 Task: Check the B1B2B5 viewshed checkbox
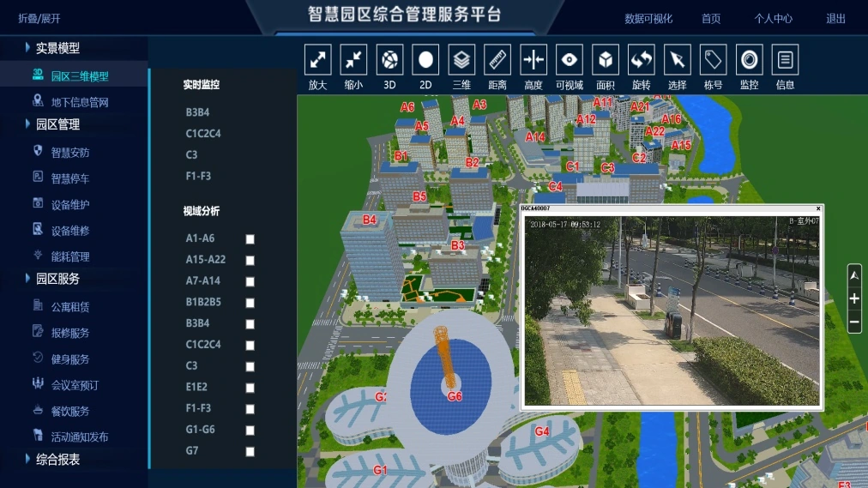click(x=250, y=303)
